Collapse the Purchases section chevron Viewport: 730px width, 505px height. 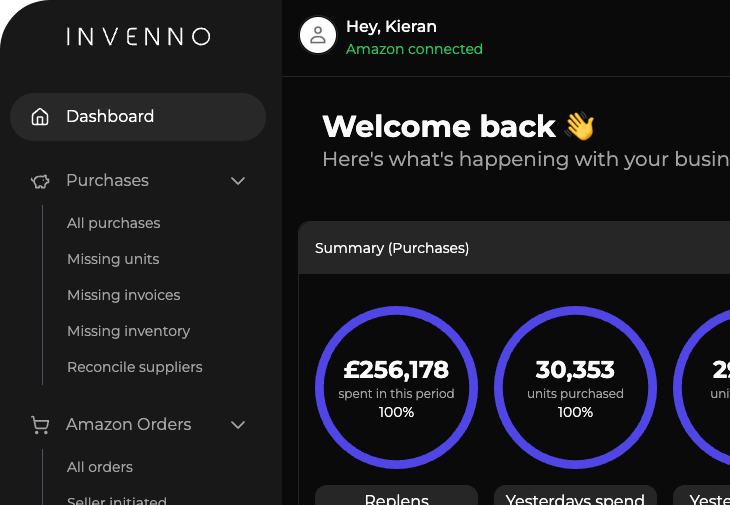238,181
